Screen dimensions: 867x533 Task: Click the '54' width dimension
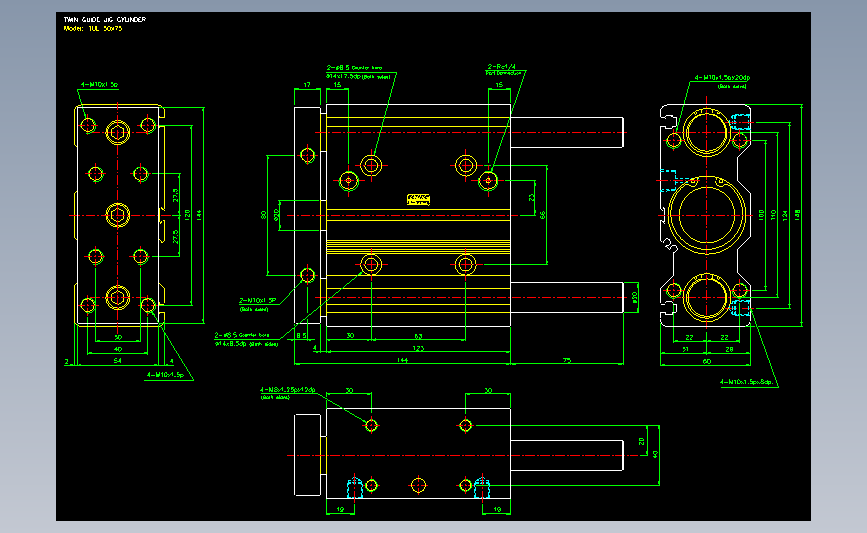(x=117, y=360)
